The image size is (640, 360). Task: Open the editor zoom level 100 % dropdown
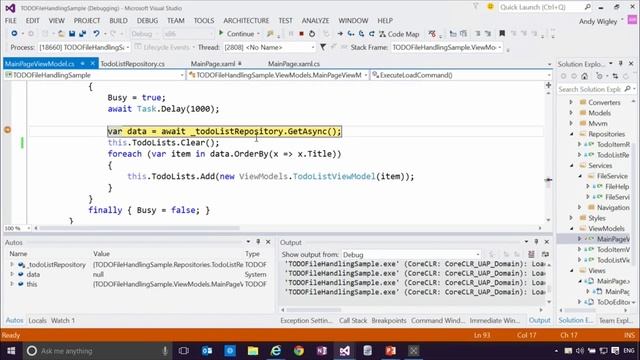pyautogui.click(x=17, y=228)
